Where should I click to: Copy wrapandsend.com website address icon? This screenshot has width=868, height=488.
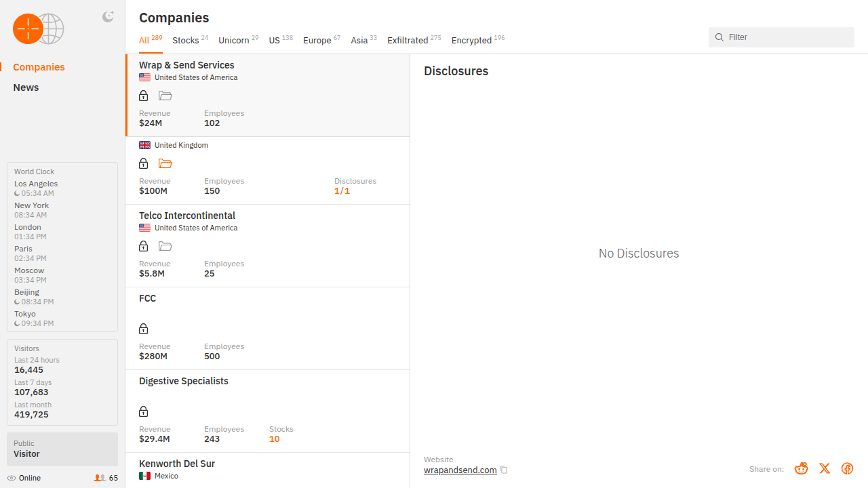point(504,470)
